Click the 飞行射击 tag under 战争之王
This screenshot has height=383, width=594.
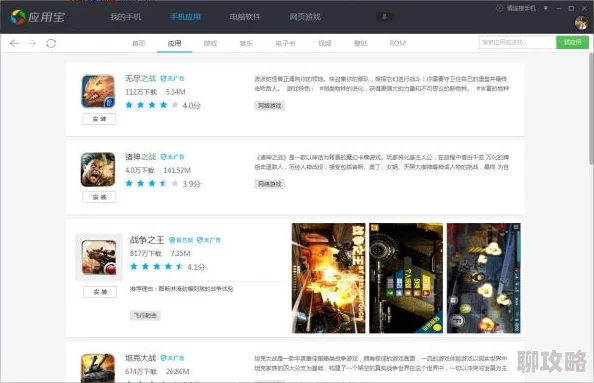145,316
